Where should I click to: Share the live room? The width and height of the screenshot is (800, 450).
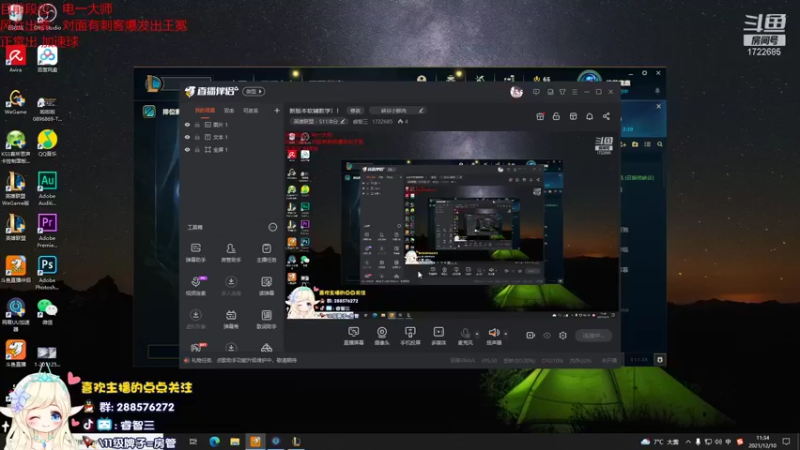pyautogui.click(x=606, y=116)
